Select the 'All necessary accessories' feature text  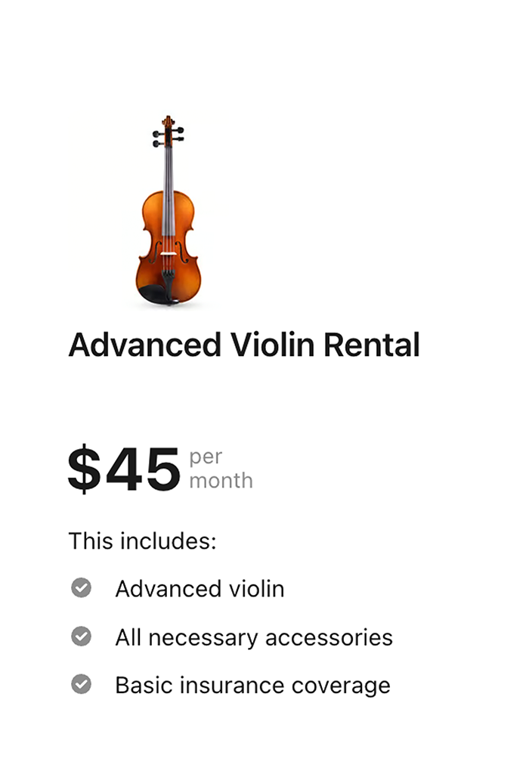coord(254,637)
